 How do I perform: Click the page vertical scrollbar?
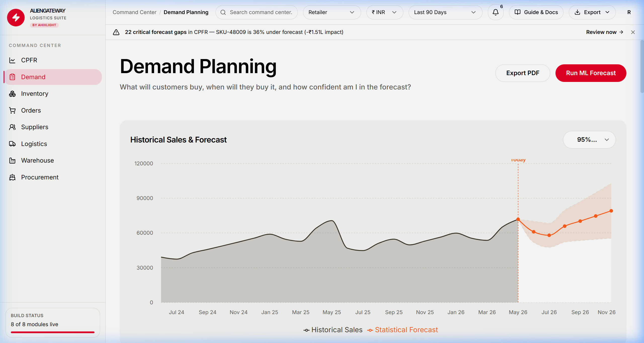(x=642, y=67)
